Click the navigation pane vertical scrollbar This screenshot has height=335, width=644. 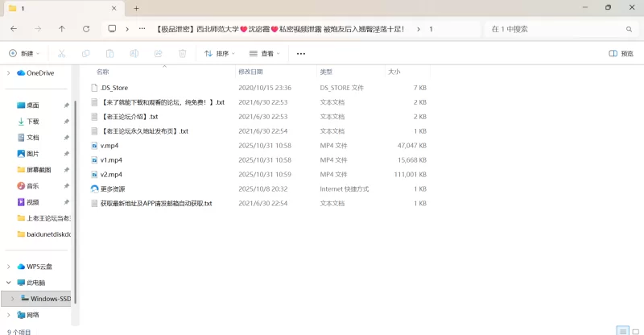point(74,201)
